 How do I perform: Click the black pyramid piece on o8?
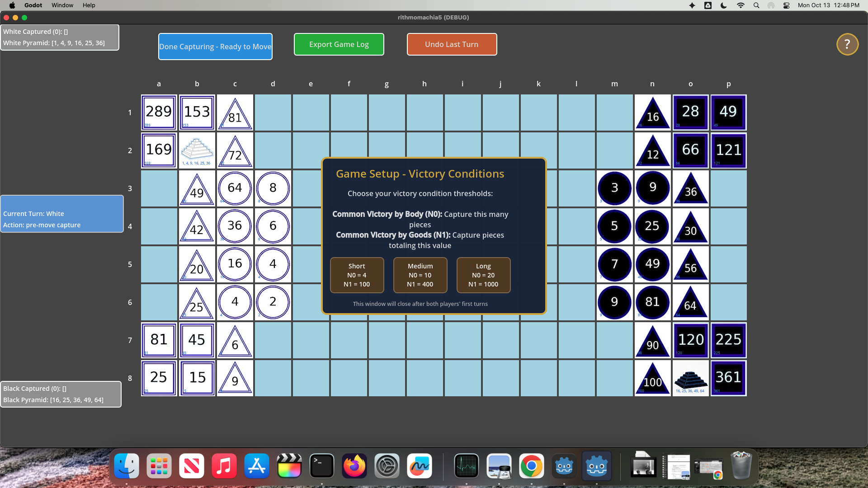tap(690, 378)
